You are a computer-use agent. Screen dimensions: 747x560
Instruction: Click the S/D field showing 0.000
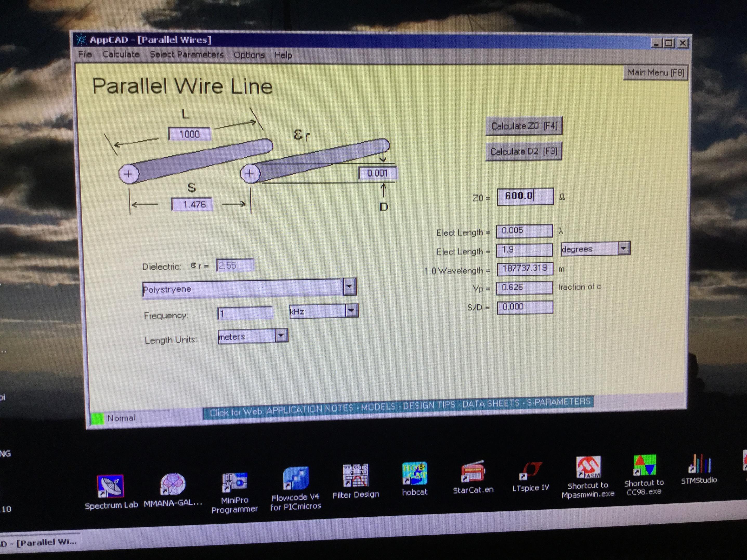(525, 307)
